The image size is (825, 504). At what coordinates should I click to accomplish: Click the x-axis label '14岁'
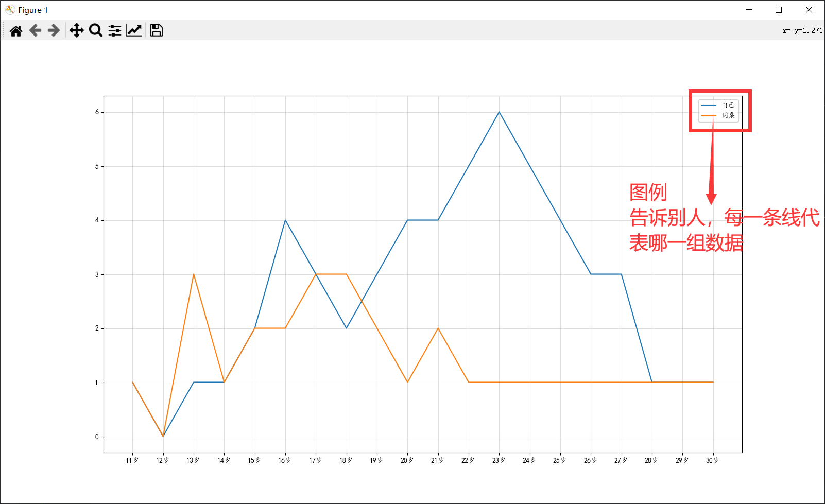pyautogui.click(x=224, y=460)
